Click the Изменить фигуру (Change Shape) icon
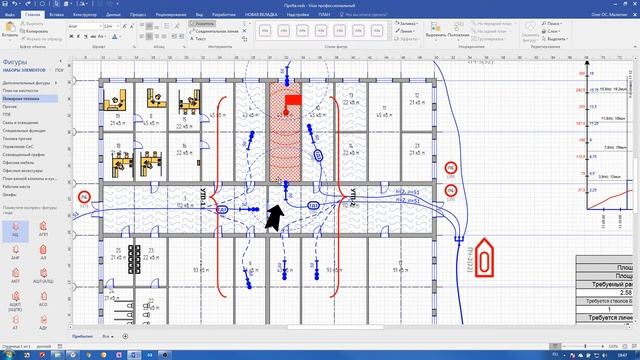The width and height of the screenshot is (640, 360). (530, 31)
